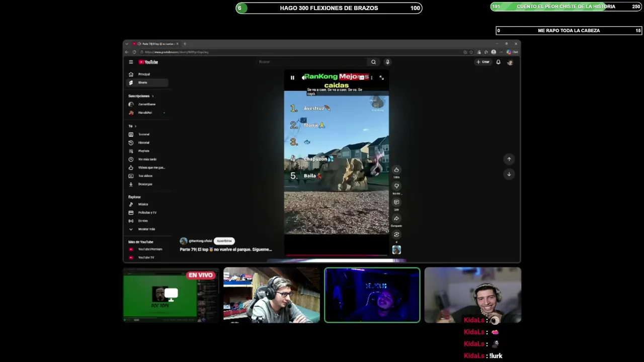The width and height of the screenshot is (644, 362).
Task: Click the HAGO 300 FLEXIONES DE BRAZOS goal bar
Action: pyautogui.click(x=329, y=8)
